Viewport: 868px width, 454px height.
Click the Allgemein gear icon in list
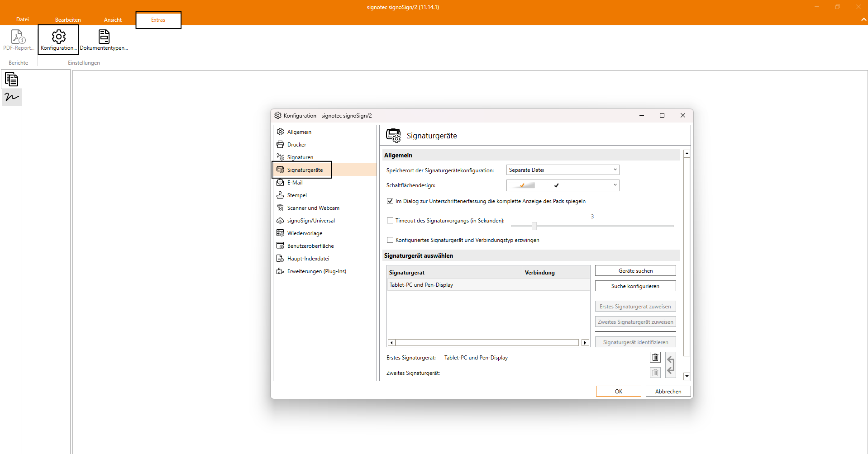tap(280, 132)
